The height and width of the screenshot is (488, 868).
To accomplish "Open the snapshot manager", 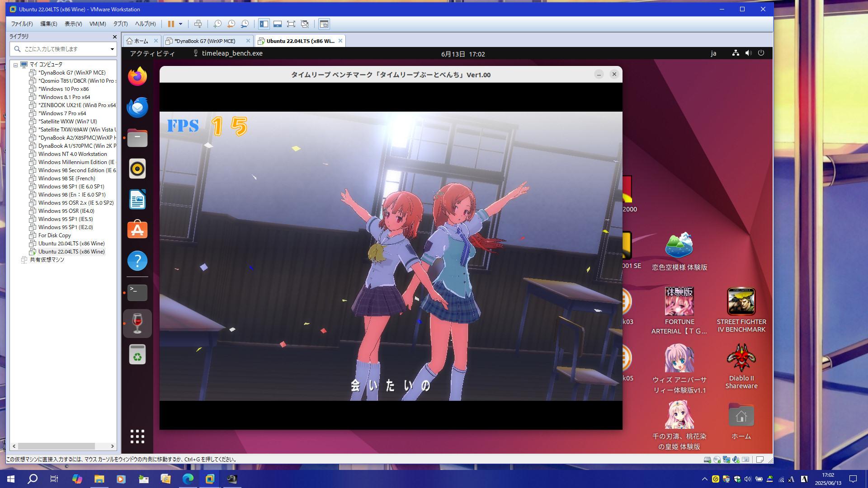I will pos(245,24).
